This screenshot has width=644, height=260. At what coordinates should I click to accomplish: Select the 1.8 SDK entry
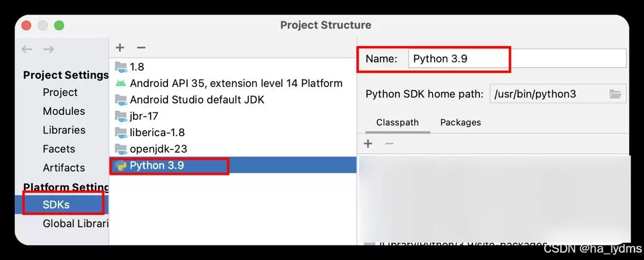click(x=233, y=67)
